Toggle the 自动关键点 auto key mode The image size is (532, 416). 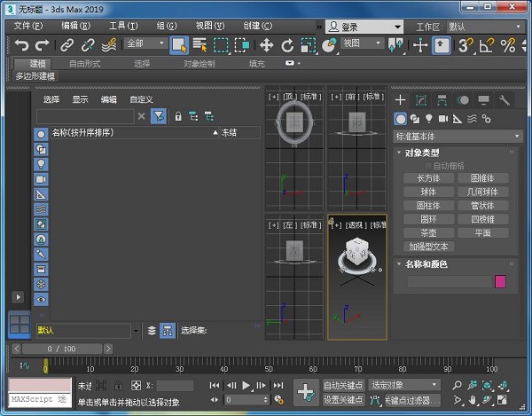coord(341,385)
